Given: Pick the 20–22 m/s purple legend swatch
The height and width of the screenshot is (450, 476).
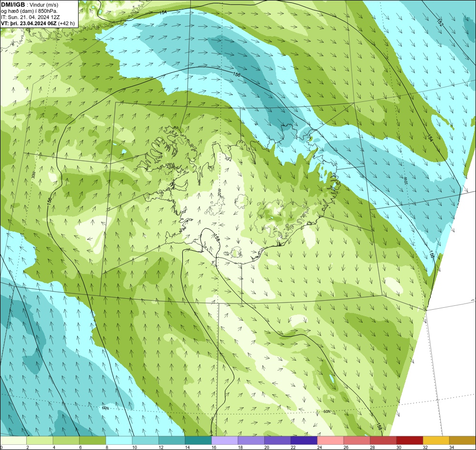Looking at the screenshot, I should [x=278, y=440].
